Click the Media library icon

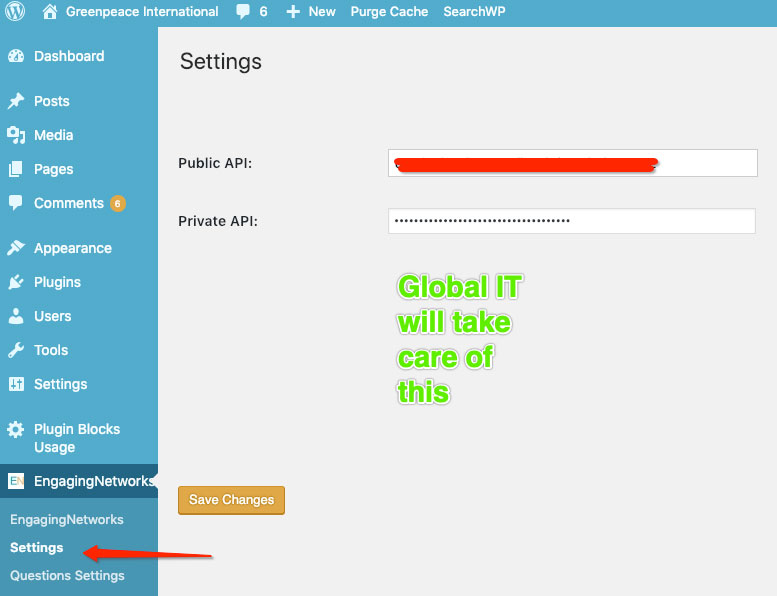[x=16, y=135]
